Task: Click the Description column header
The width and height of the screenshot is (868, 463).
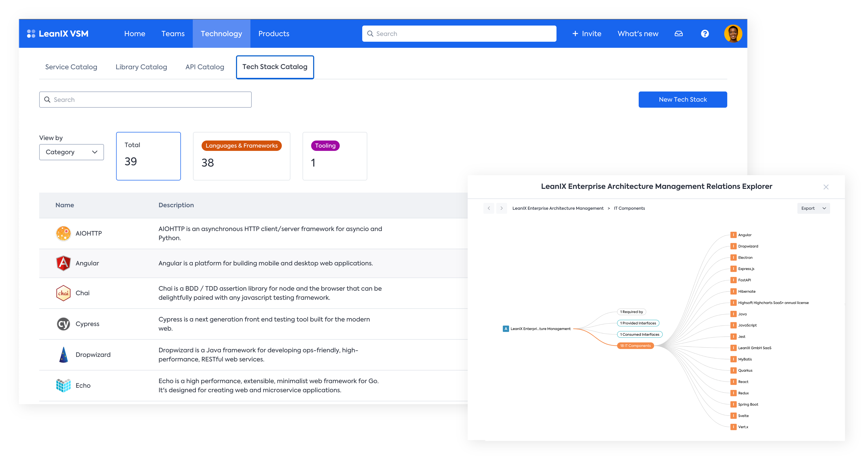Action: [176, 205]
